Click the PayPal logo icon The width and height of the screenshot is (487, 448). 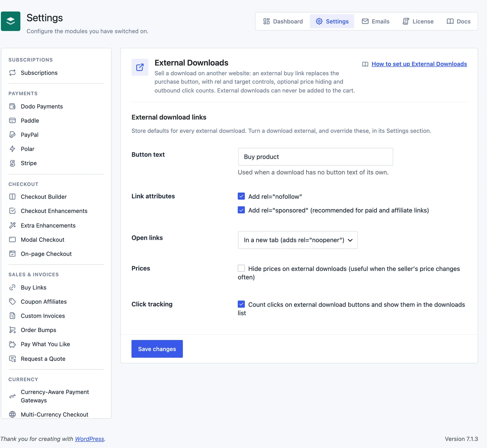pyautogui.click(x=12, y=135)
